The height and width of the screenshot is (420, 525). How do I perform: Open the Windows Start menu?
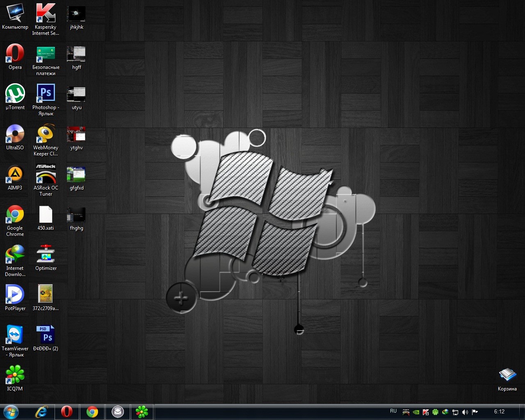click(x=11, y=412)
